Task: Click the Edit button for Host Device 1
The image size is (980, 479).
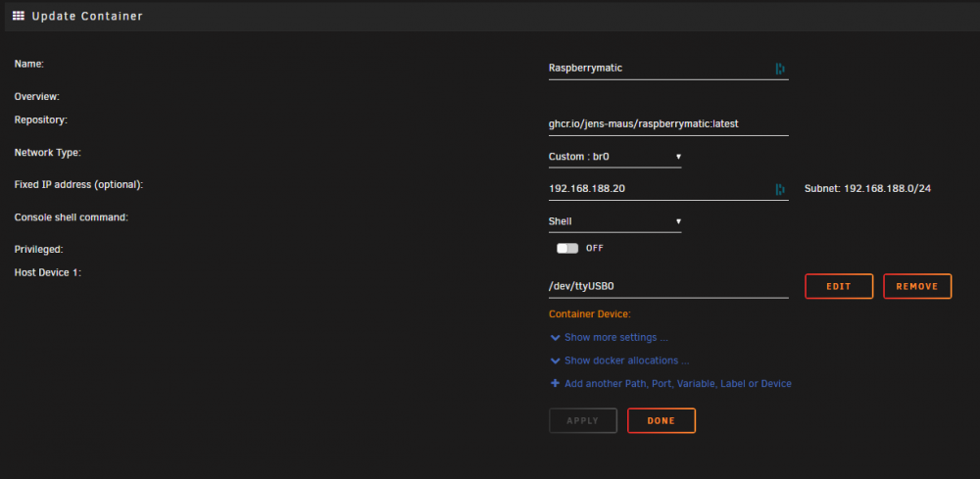Action: click(839, 286)
